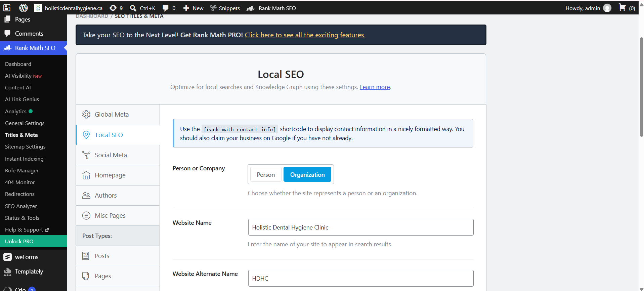Click the Pages sidebar icon
Screen dimensions: 644x291
(x=7, y=19)
